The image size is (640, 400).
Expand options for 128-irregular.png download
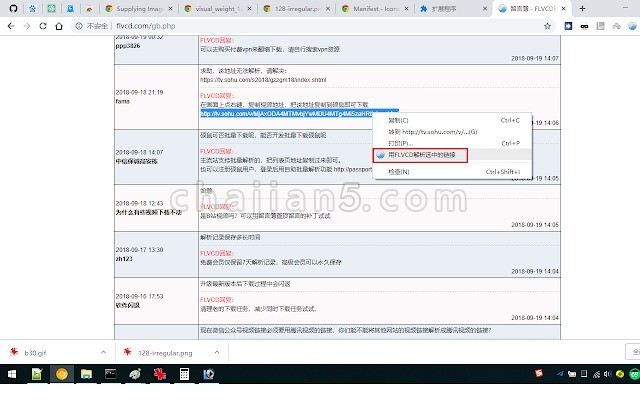pyautogui.click(x=217, y=352)
